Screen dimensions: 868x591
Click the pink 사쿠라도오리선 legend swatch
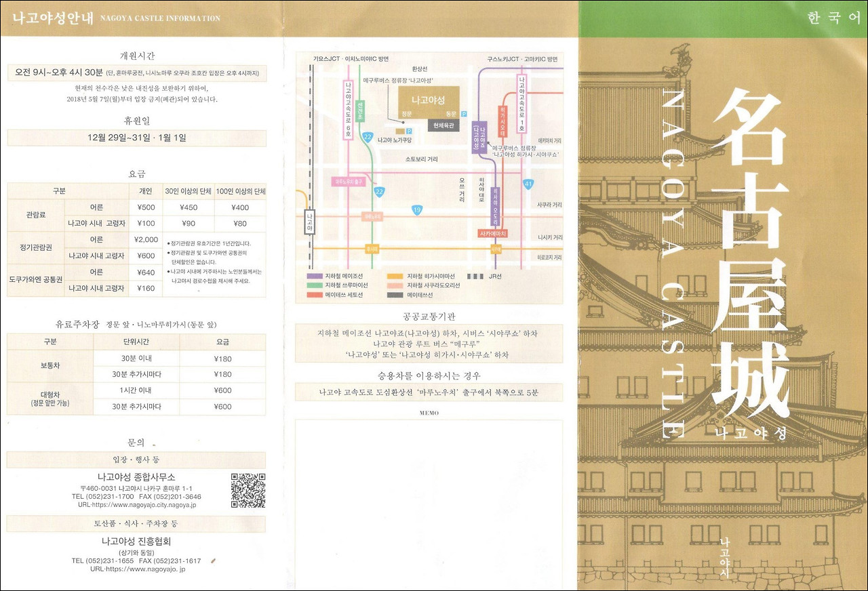point(395,285)
